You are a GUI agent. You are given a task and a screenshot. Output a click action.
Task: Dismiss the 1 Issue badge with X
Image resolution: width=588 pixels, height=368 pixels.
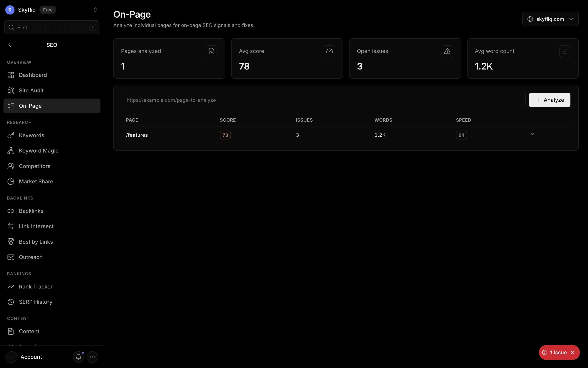[x=572, y=352]
